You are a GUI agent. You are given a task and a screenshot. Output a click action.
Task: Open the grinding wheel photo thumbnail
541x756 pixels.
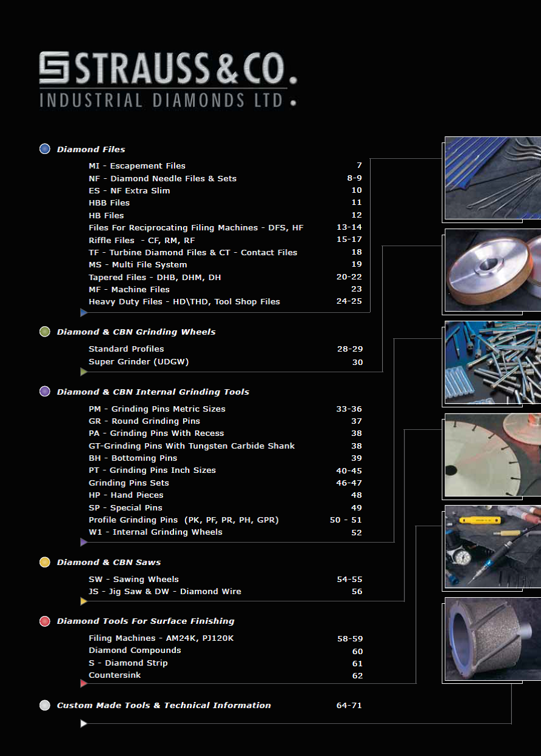pos(492,270)
